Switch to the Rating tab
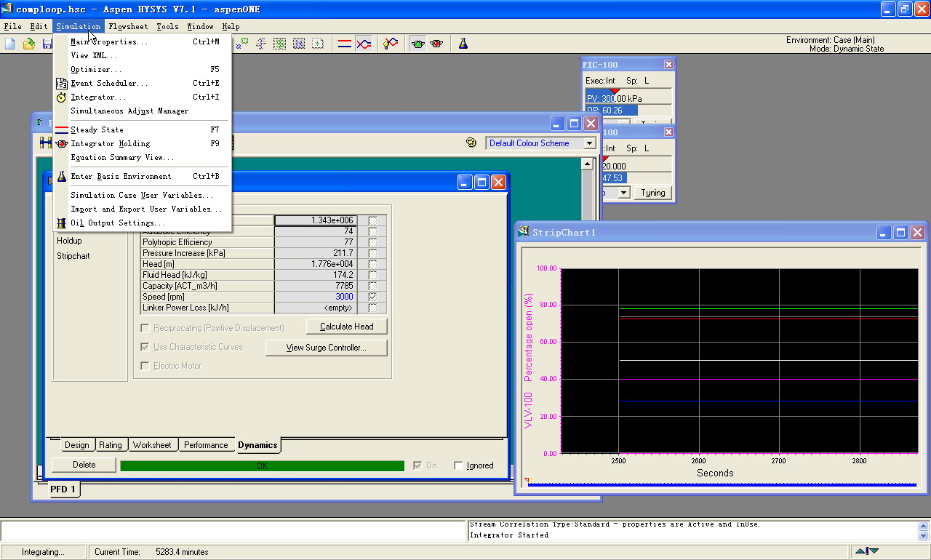Viewport: 931px width, 560px height. pos(111,445)
